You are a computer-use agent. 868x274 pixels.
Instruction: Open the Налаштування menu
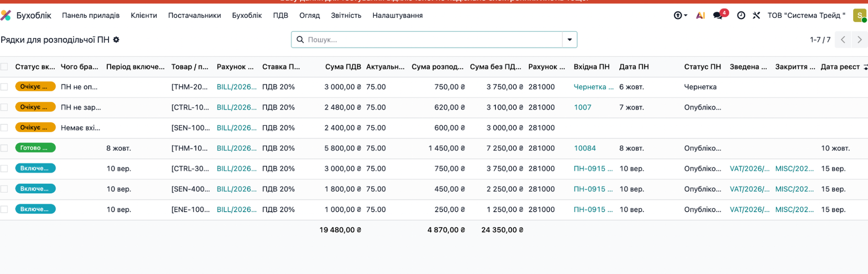click(x=397, y=15)
